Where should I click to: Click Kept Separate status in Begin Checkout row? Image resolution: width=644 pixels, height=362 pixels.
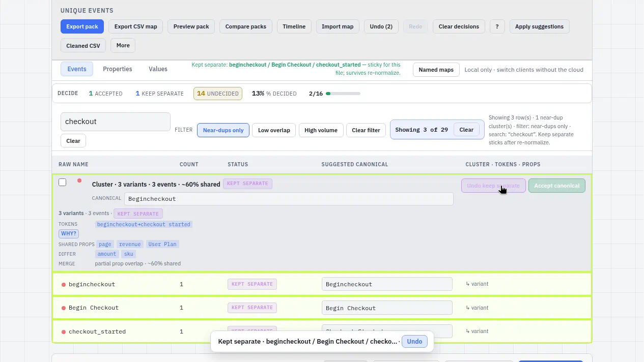coord(252,307)
